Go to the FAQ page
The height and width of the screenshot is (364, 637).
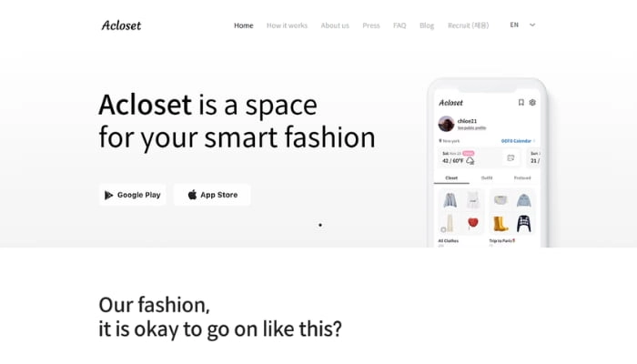tap(399, 25)
